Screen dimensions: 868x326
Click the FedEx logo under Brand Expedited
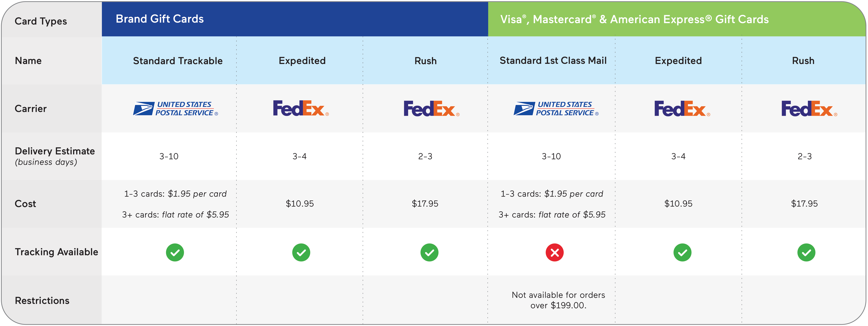[x=301, y=108]
